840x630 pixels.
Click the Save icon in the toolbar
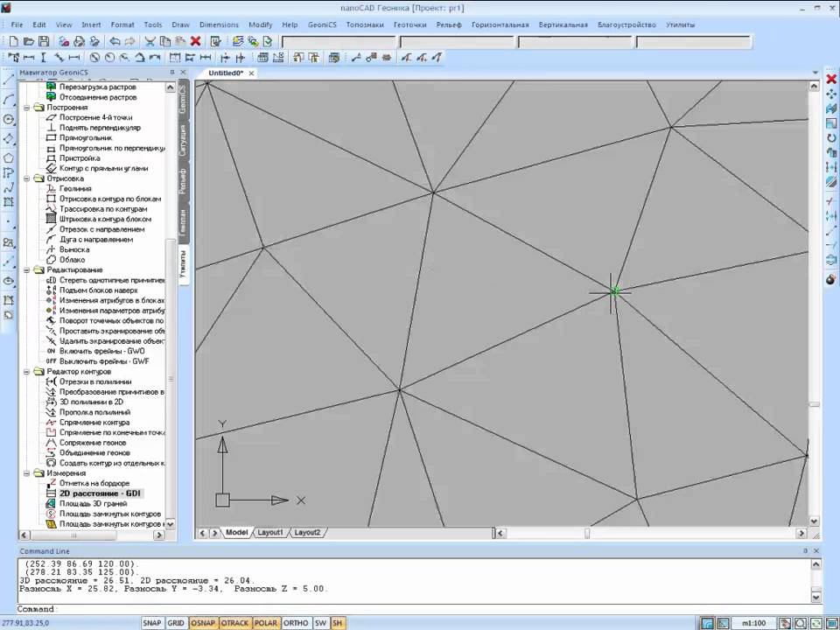pyautogui.click(x=44, y=41)
